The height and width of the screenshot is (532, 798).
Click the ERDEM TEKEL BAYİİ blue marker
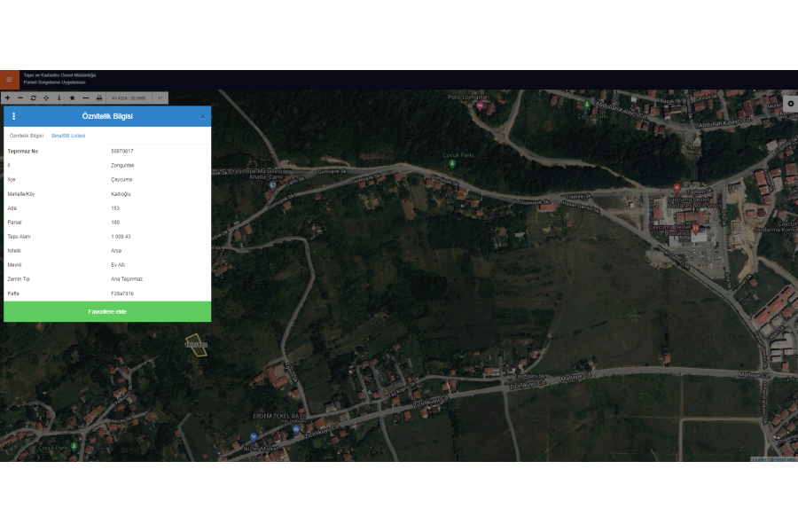coord(296,430)
